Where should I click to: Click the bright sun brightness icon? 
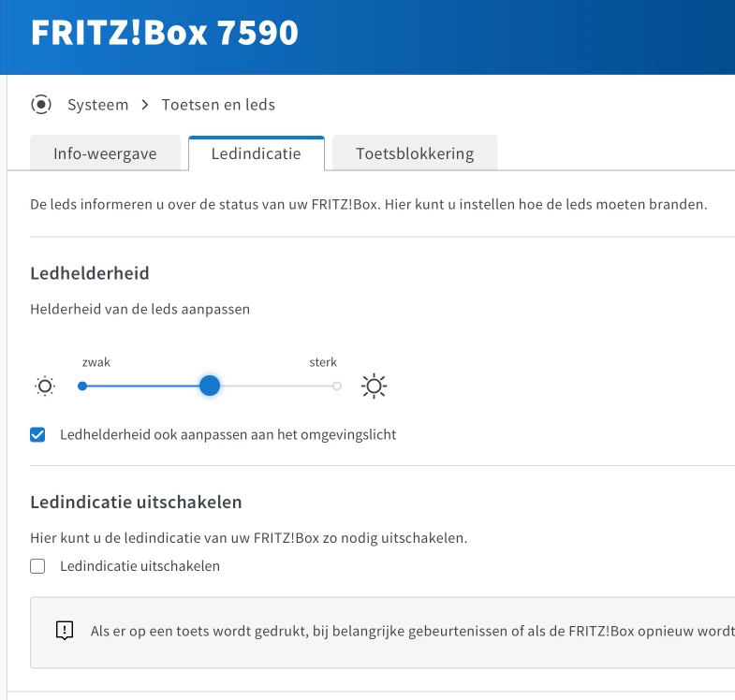[x=375, y=386]
